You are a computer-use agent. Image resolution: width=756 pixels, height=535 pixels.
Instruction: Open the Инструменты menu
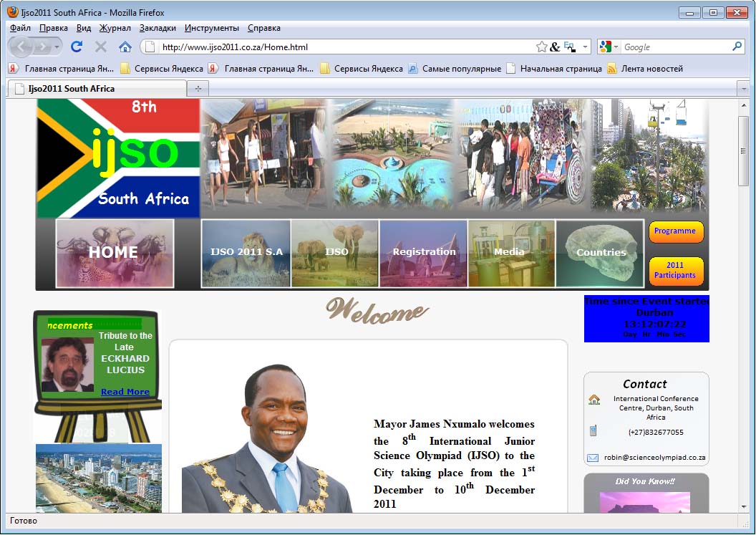(x=212, y=28)
